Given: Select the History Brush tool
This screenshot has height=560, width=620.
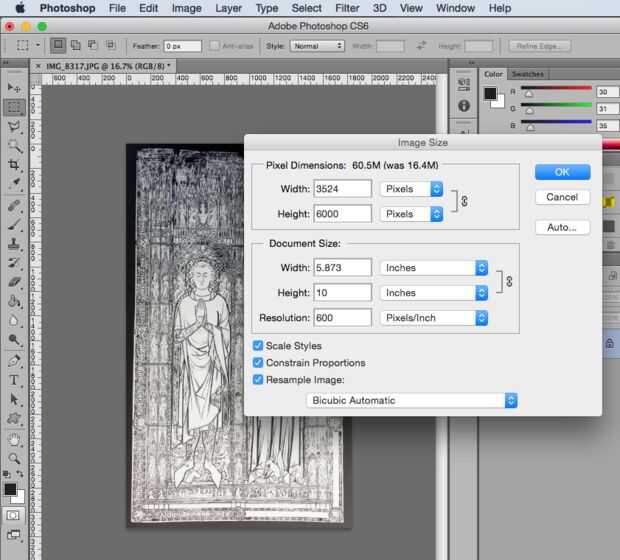Looking at the screenshot, I should coord(14,263).
